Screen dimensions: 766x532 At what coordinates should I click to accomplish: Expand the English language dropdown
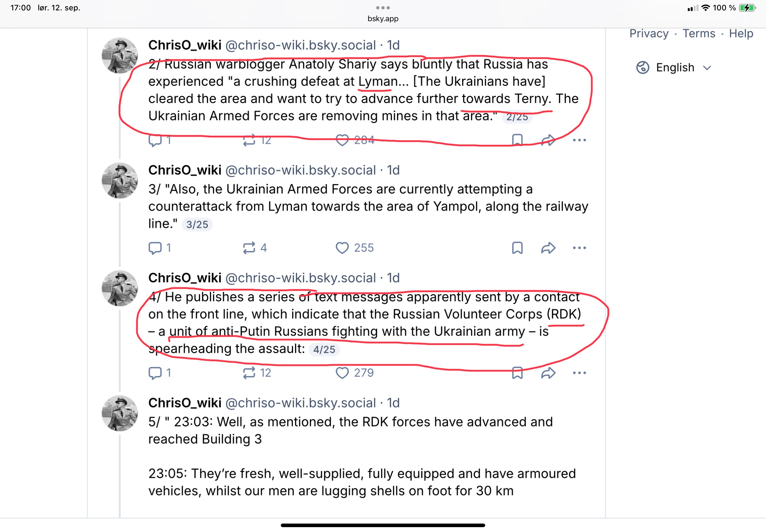[x=674, y=68]
